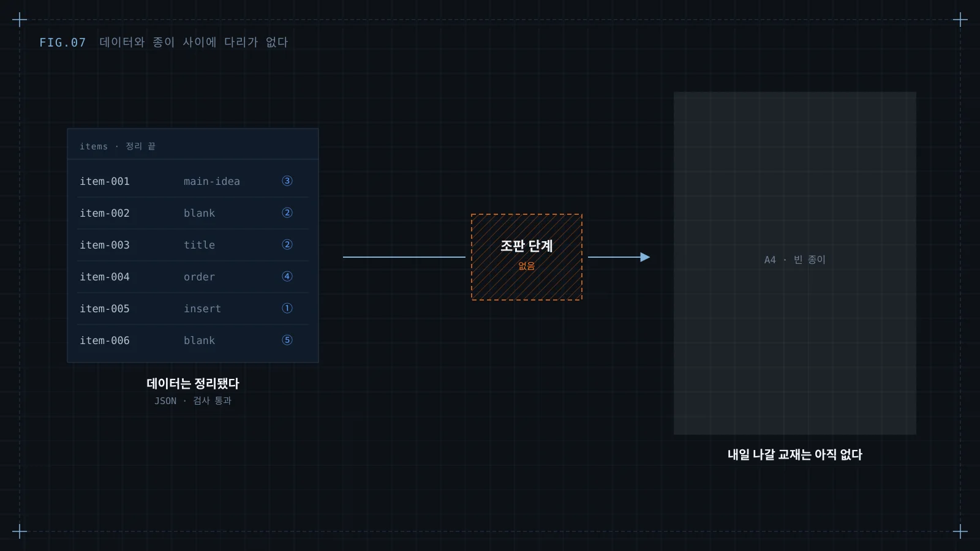
Task: Click the '내일 나갈 교재는 아직 없다' caption
Action: coord(795,454)
